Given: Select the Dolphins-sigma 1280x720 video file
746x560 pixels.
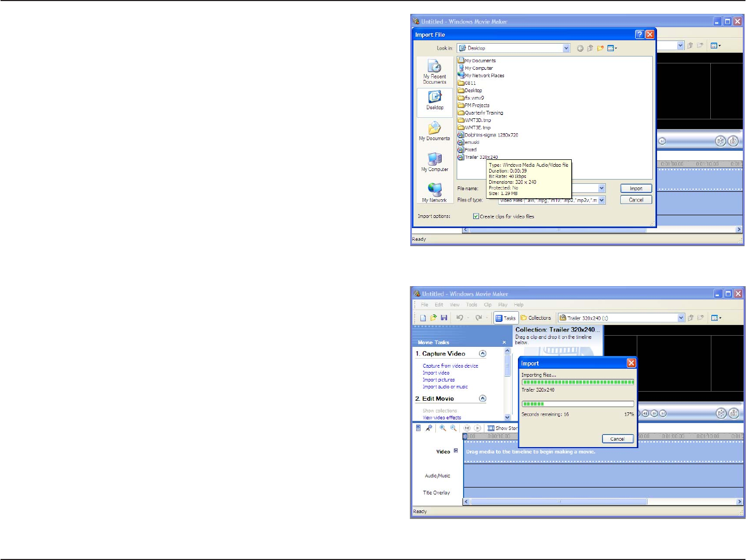Looking at the screenshot, I should 488,135.
